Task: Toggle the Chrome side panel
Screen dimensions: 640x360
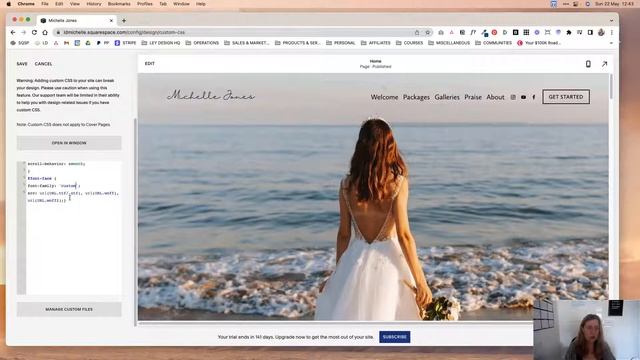Action: [x=590, y=32]
